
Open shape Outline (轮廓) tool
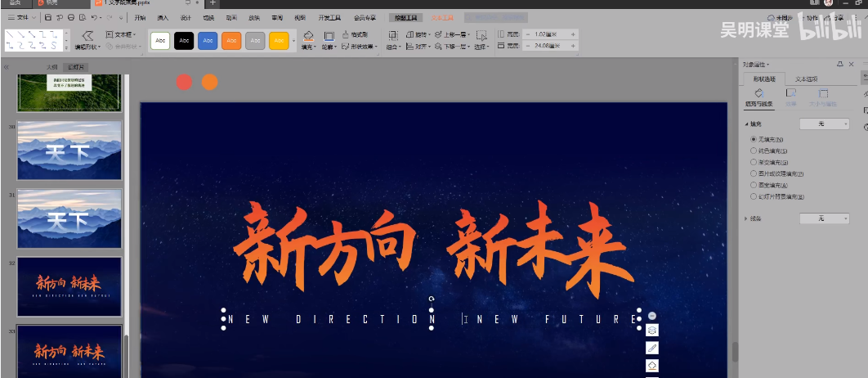(x=329, y=41)
